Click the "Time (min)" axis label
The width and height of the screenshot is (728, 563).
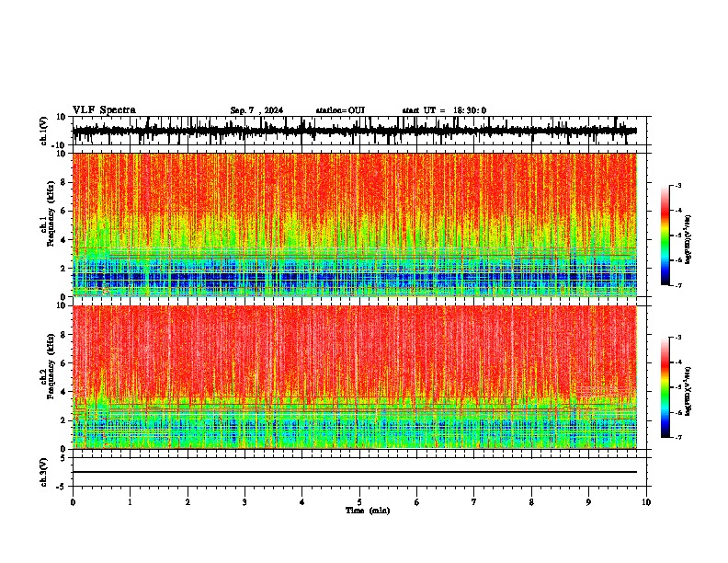click(368, 511)
